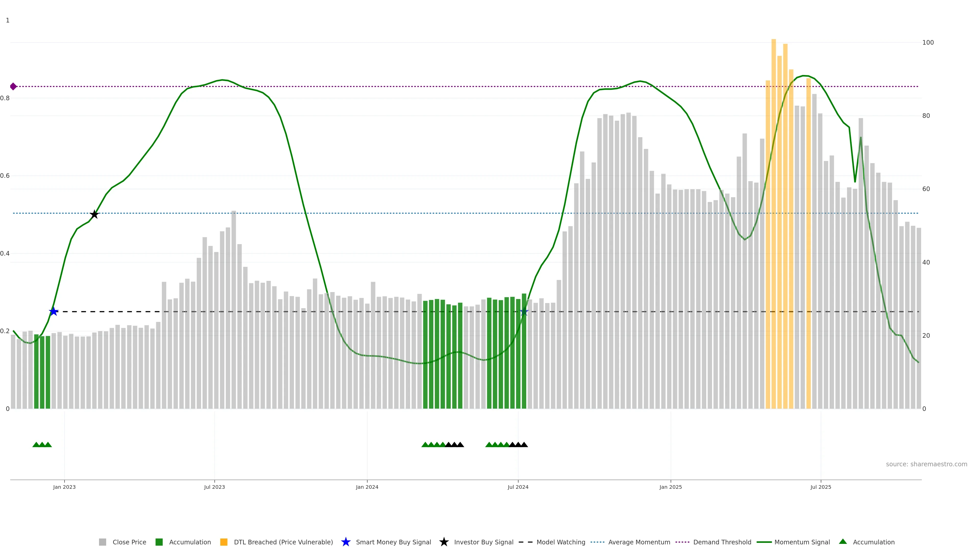The height and width of the screenshot is (551, 980).
Task: Click the orange DTL Breached swatch in legend
Action: [x=224, y=542]
